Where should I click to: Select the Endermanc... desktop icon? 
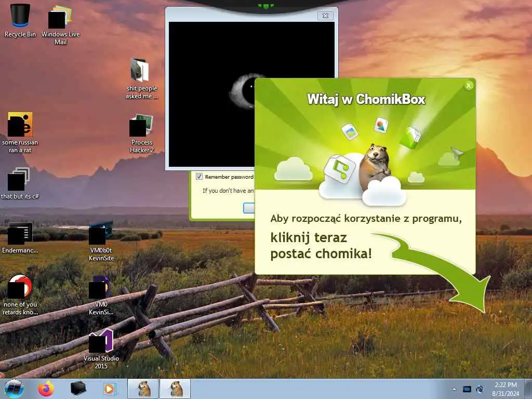click(20, 238)
